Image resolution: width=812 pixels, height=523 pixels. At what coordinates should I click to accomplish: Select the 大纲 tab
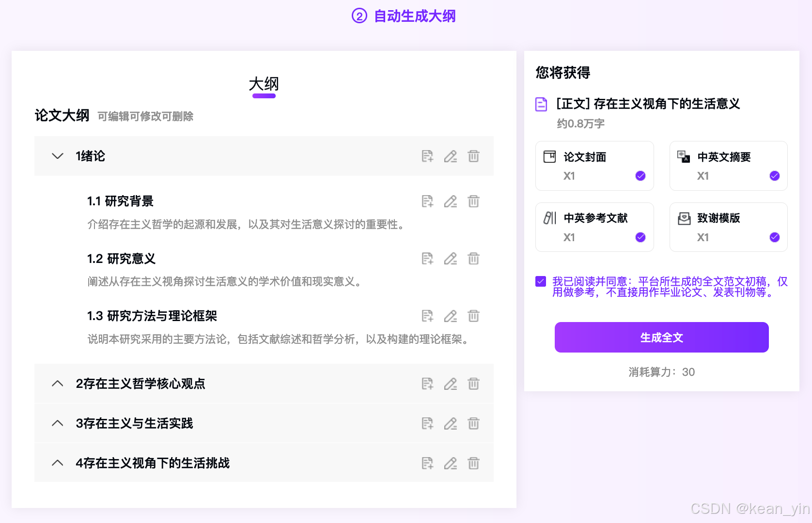tap(264, 84)
